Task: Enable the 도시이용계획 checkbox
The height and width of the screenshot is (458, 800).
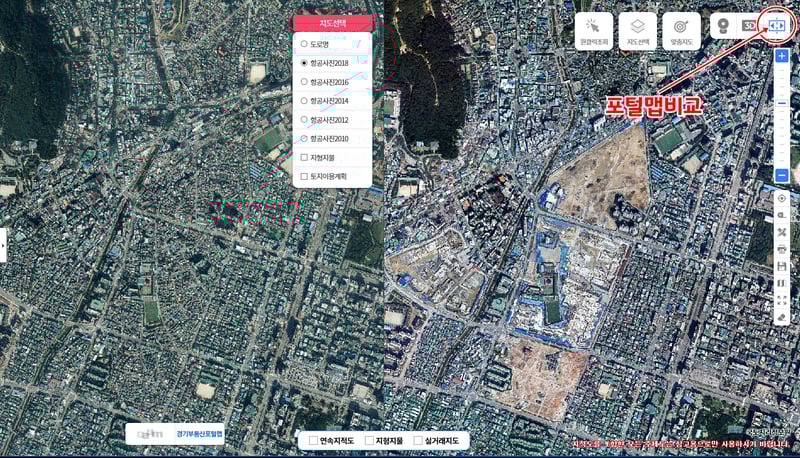Action: (x=304, y=176)
